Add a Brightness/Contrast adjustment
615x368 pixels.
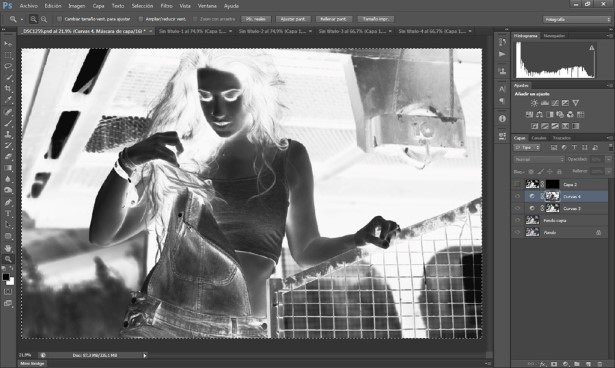click(534, 103)
